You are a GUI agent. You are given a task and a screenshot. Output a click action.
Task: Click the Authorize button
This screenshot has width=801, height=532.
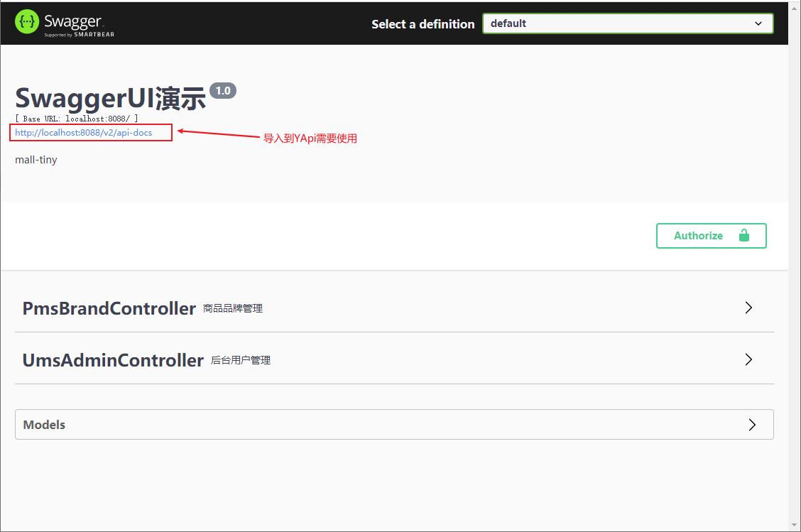[711, 236]
